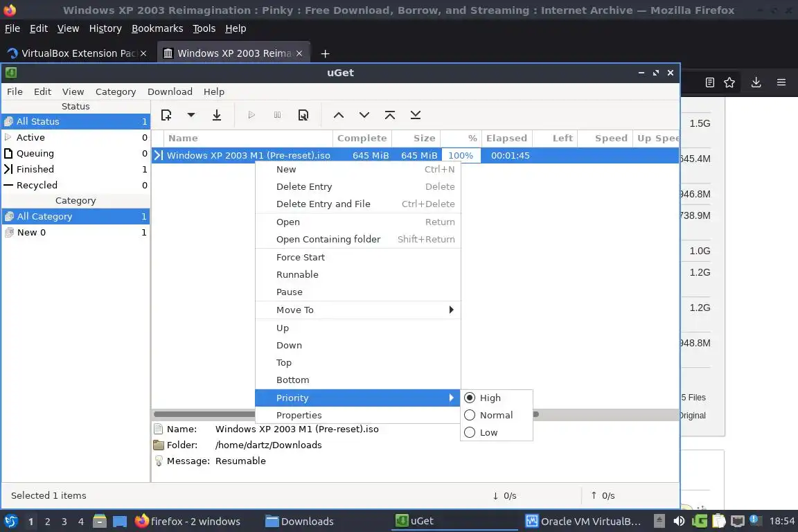This screenshot has height=532, width=798.
Task: Click the New Download toolbar icon
Action: [166, 115]
